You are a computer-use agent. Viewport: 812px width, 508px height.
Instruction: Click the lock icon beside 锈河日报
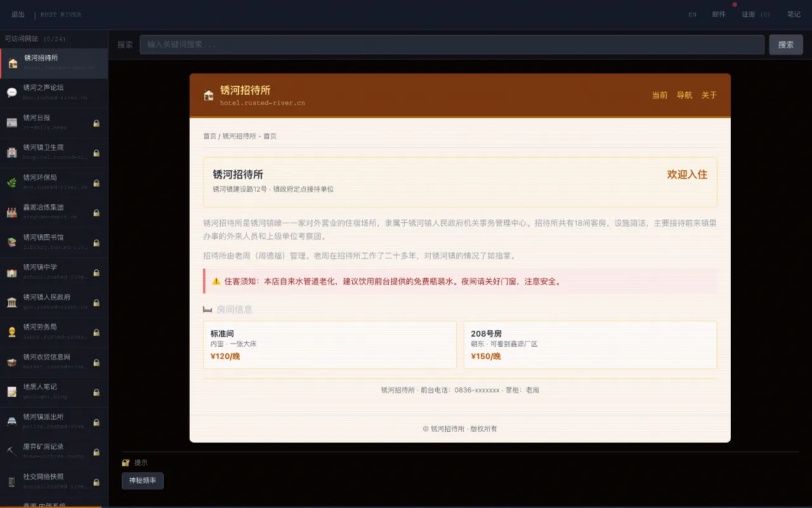pos(96,123)
